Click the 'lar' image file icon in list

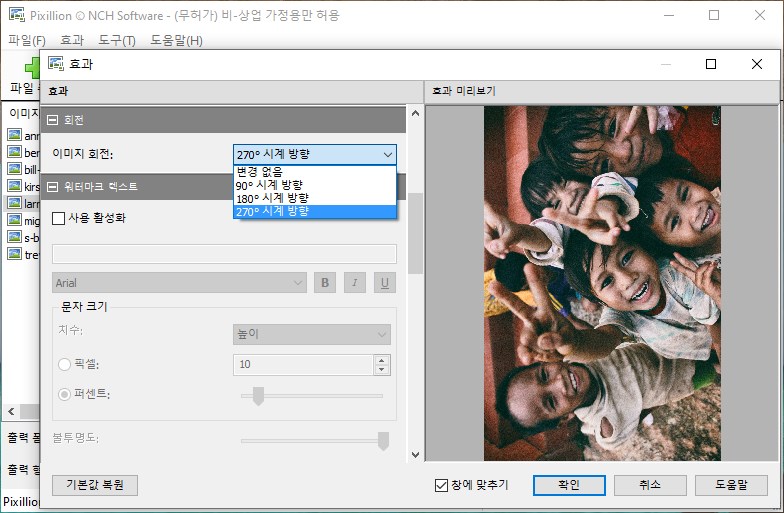[14, 203]
